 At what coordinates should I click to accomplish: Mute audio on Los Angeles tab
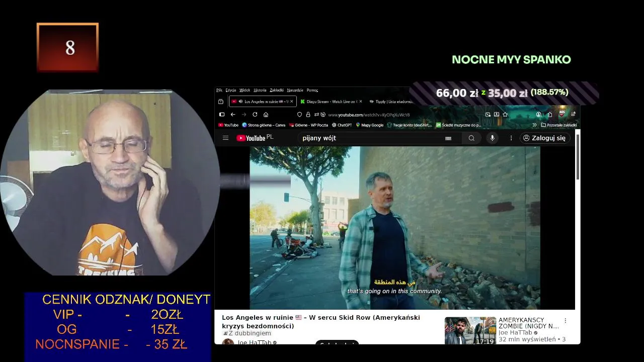pos(240,102)
